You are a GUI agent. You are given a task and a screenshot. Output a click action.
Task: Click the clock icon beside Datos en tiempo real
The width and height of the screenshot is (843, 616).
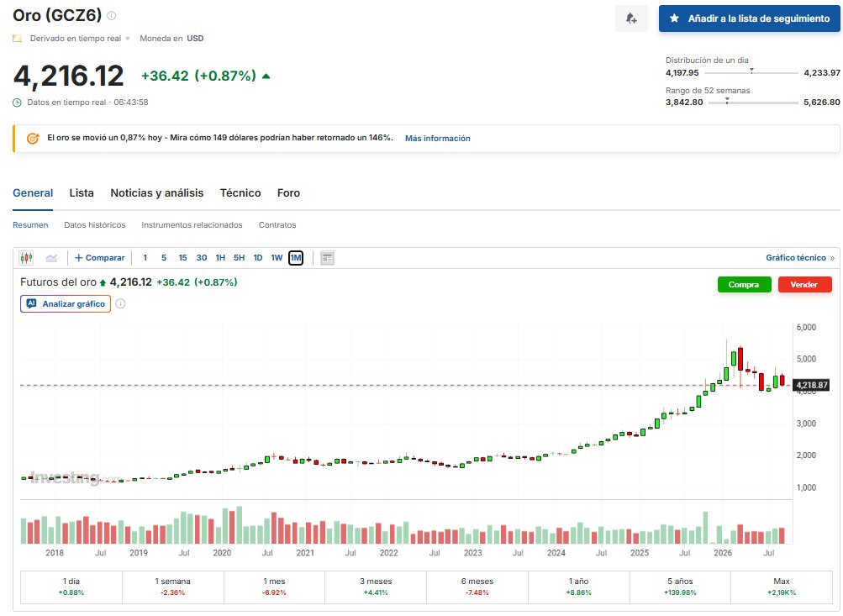[x=17, y=103]
